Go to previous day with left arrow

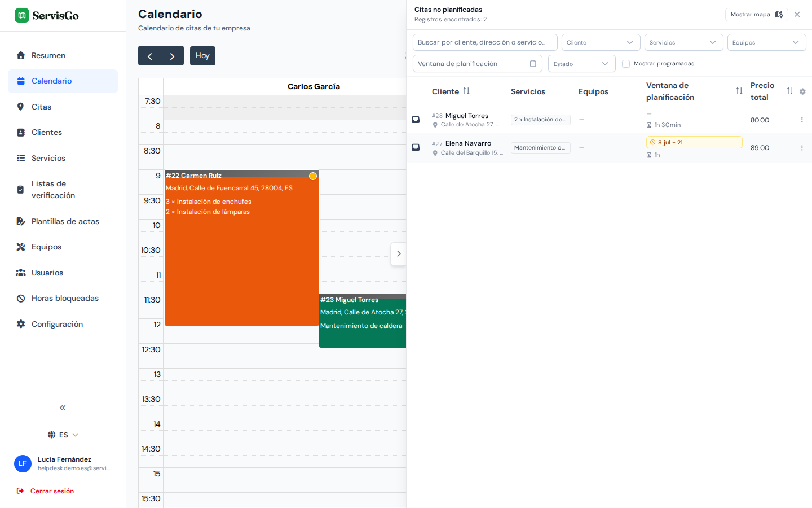click(x=149, y=56)
